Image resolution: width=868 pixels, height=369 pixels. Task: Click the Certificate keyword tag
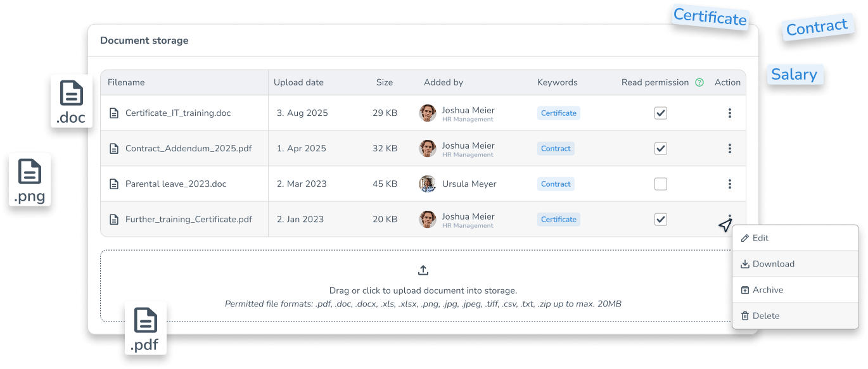558,113
